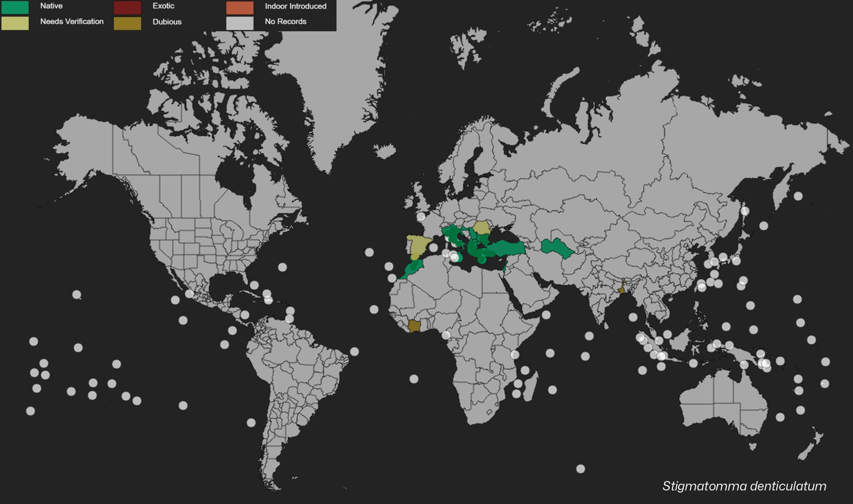Click the green Turkey region on map
This screenshot has width=853, height=504.
505,248
